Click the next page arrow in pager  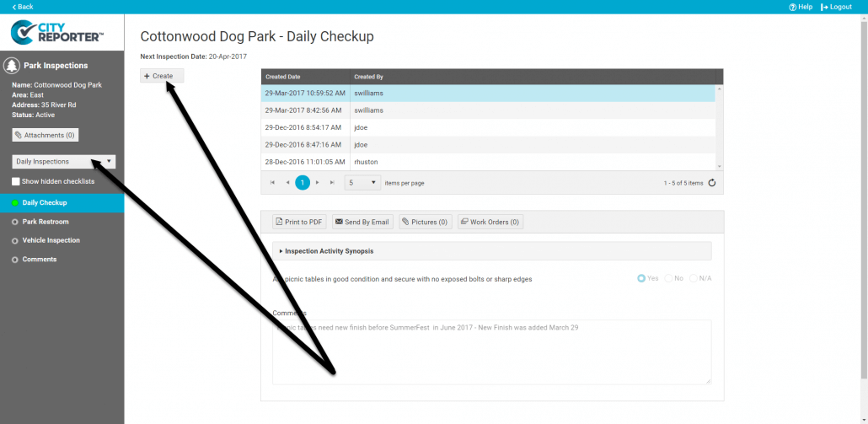pos(318,183)
